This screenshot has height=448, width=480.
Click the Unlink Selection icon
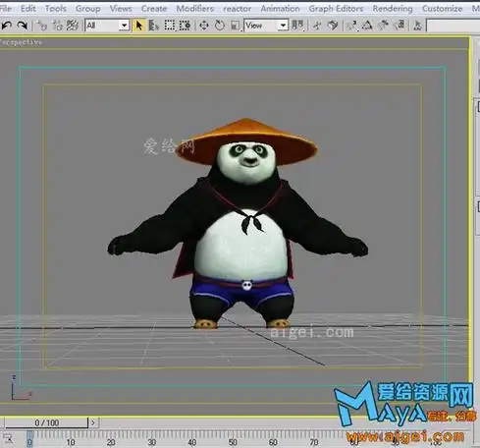tap(57, 26)
